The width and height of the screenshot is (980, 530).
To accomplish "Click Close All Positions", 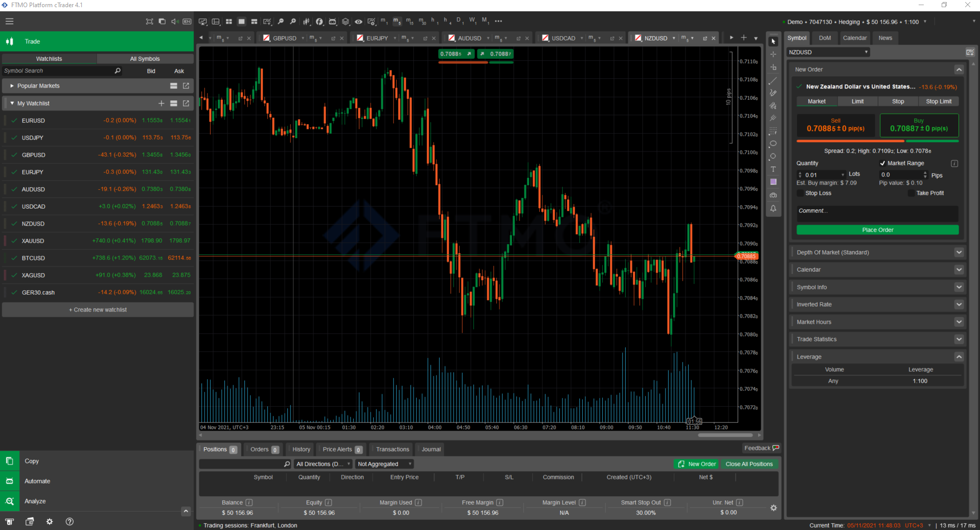I will tap(749, 463).
